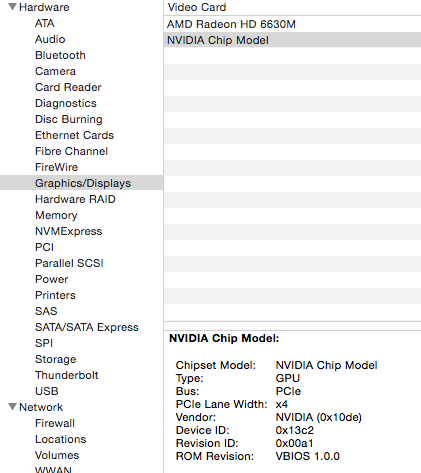
Task: Open the USB hardware category
Action: coord(47,391)
